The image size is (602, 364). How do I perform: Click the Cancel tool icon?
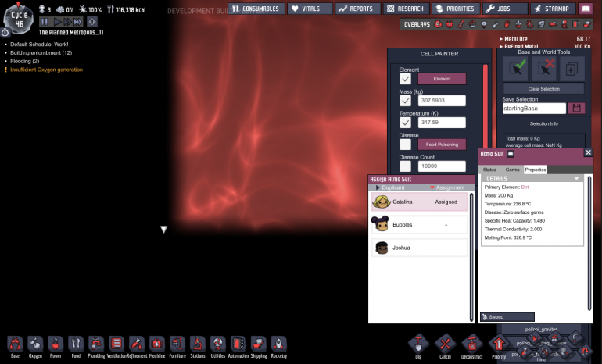445,344
